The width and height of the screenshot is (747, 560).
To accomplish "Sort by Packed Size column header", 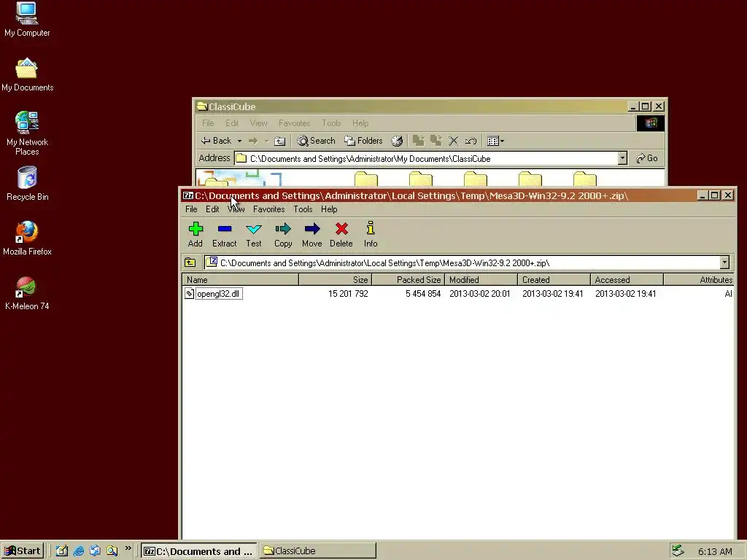I will (x=409, y=279).
